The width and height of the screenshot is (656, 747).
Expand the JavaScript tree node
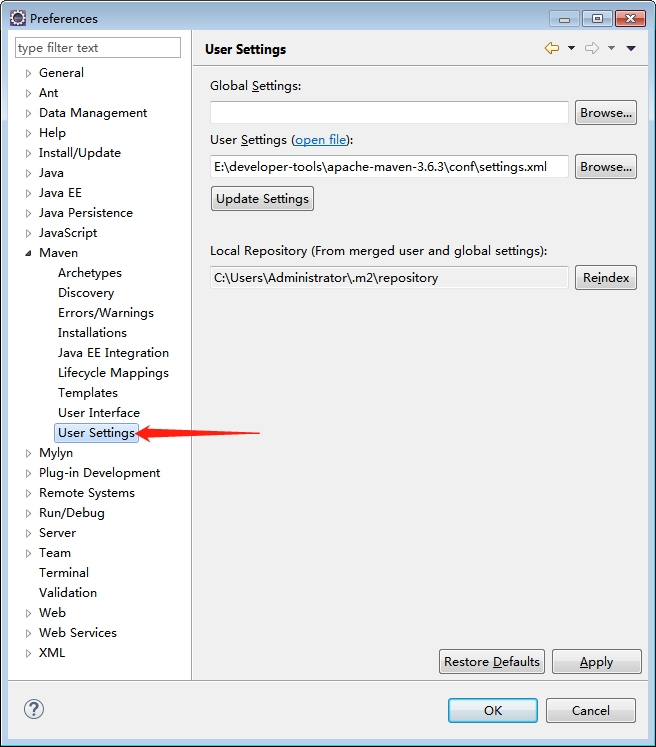tap(28, 233)
